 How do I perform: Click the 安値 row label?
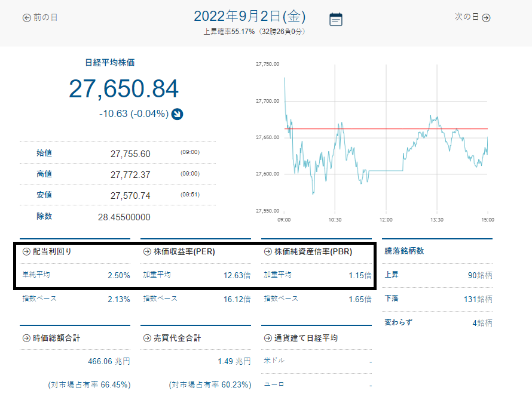[44, 195]
